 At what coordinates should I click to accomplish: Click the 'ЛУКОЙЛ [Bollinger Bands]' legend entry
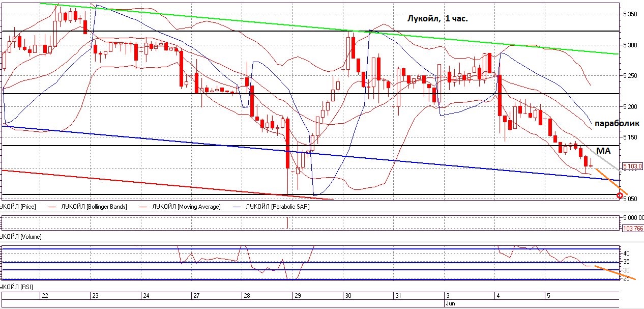pyautogui.click(x=94, y=207)
